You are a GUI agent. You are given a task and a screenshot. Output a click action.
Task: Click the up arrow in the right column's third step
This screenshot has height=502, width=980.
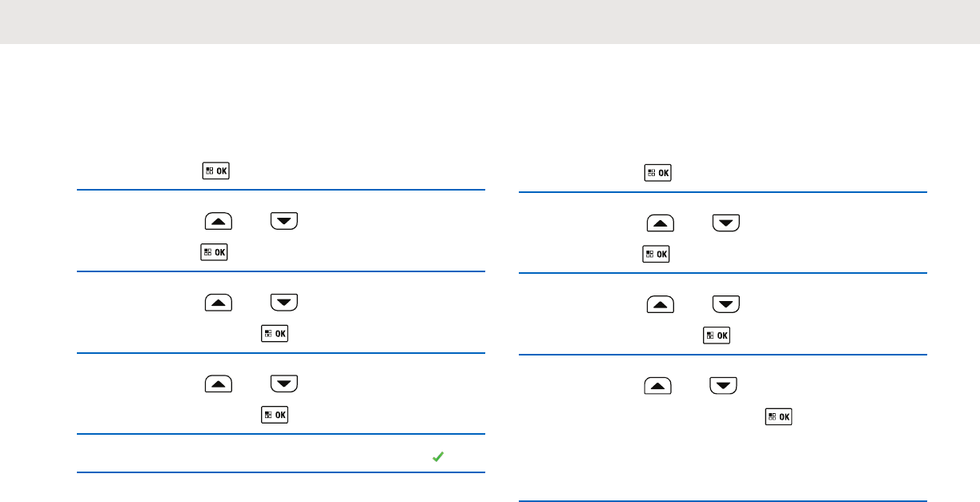coord(661,304)
